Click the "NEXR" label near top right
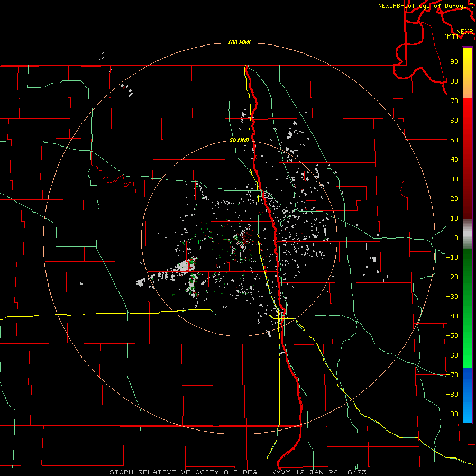This screenshot has height=476, width=476. (465, 32)
